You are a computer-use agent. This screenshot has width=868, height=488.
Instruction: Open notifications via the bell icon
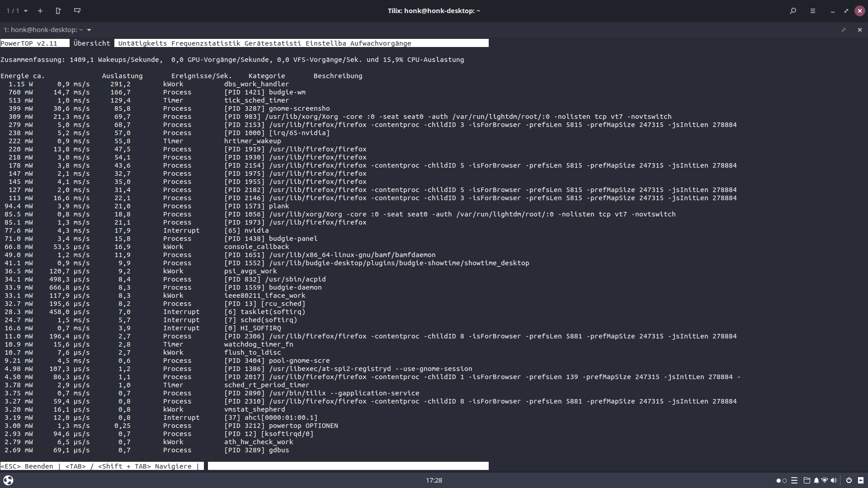[x=816, y=480]
